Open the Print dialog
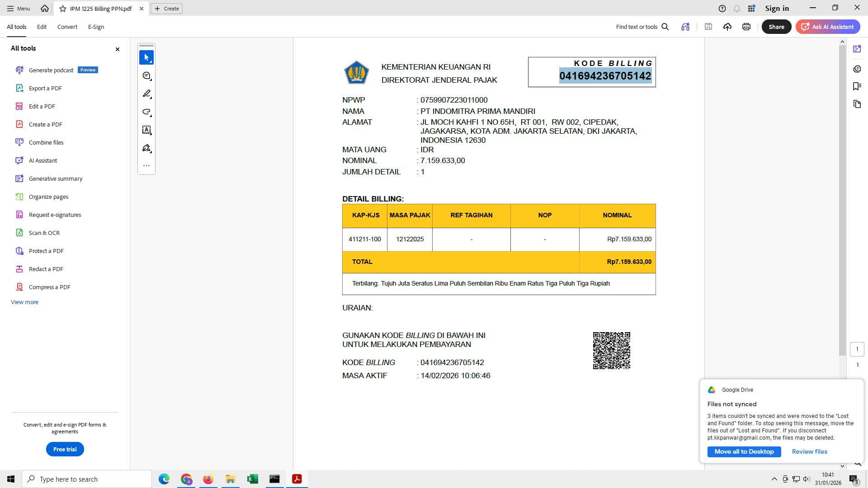Screen dimensions: 868x488 coord(746,27)
